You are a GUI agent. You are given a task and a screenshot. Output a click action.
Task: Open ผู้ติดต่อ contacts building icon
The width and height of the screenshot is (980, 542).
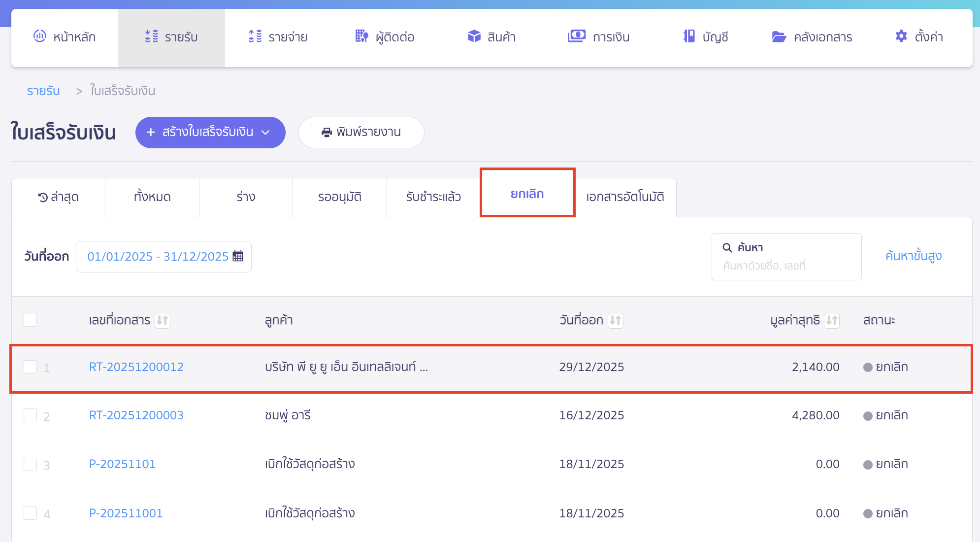pos(362,36)
